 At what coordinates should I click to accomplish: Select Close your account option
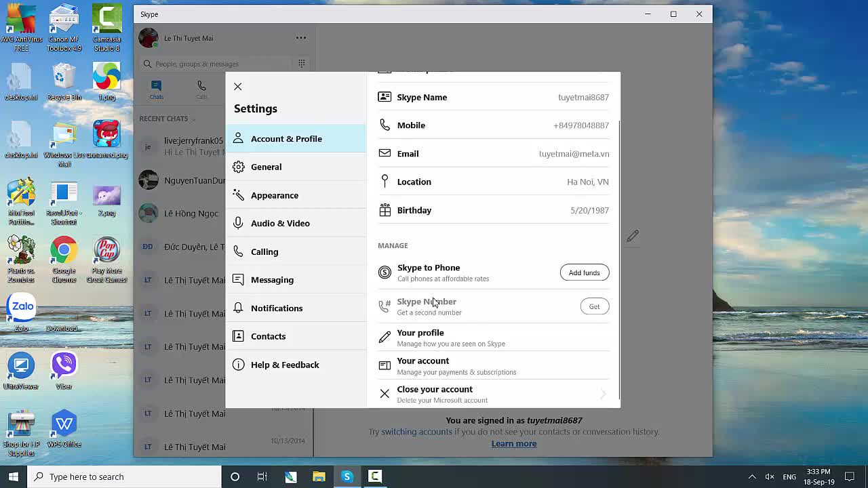tap(493, 394)
